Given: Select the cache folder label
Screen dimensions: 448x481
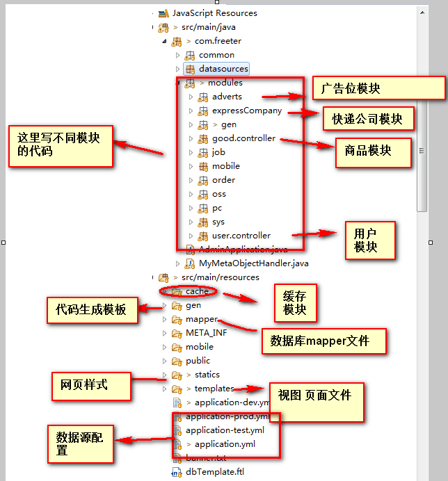Looking at the screenshot, I should coord(197,291).
